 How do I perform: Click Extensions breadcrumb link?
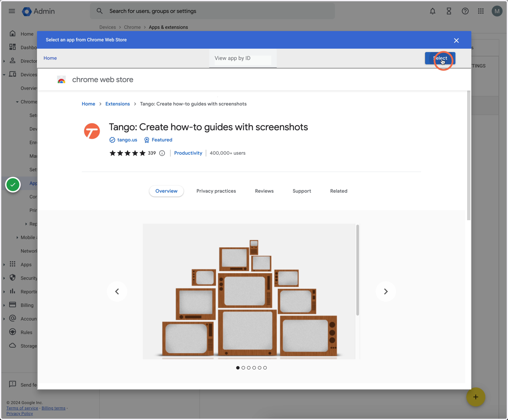tap(118, 104)
